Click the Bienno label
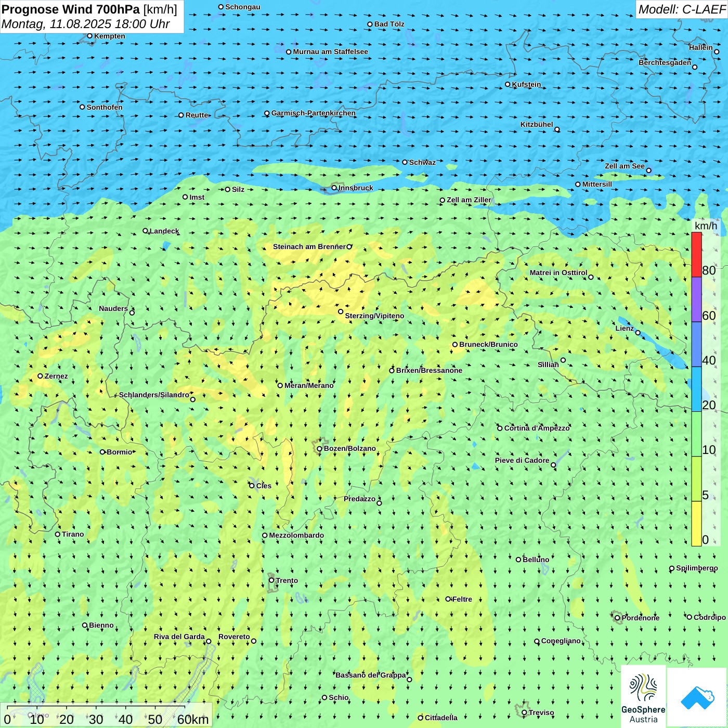728x728 pixels. coord(101,625)
